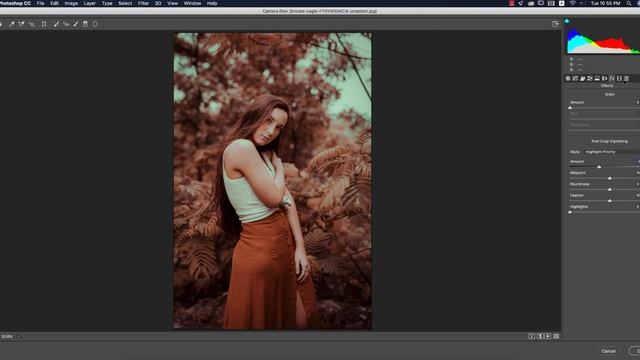640x360 pixels.
Task: Open the Type menu
Action: coord(107,3)
